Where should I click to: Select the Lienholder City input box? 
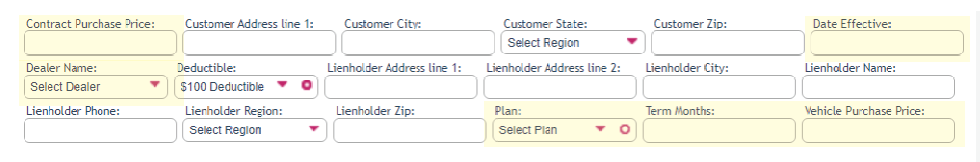719,86
